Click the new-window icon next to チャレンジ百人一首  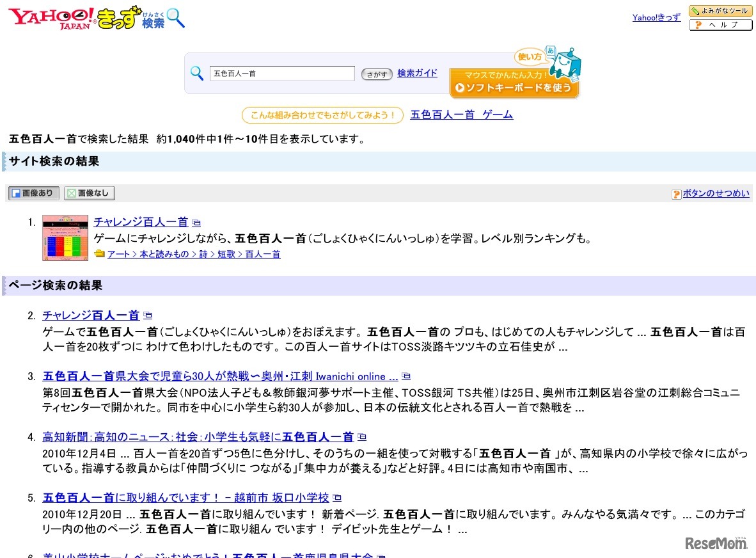196,221
